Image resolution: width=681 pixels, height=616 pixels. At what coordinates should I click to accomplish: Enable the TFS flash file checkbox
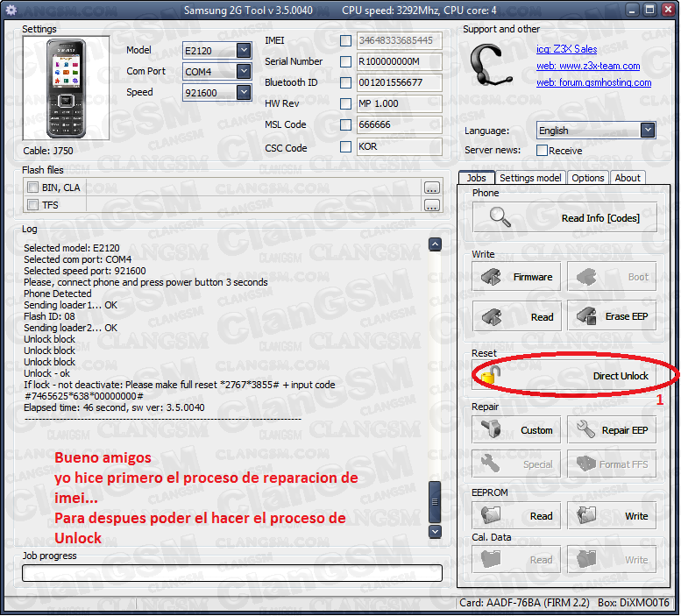pyautogui.click(x=32, y=204)
